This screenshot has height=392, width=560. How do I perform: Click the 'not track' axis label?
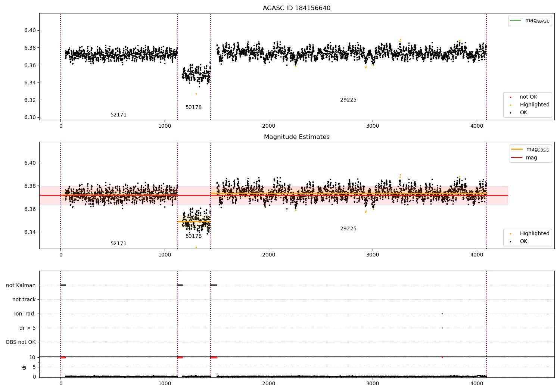24,299
